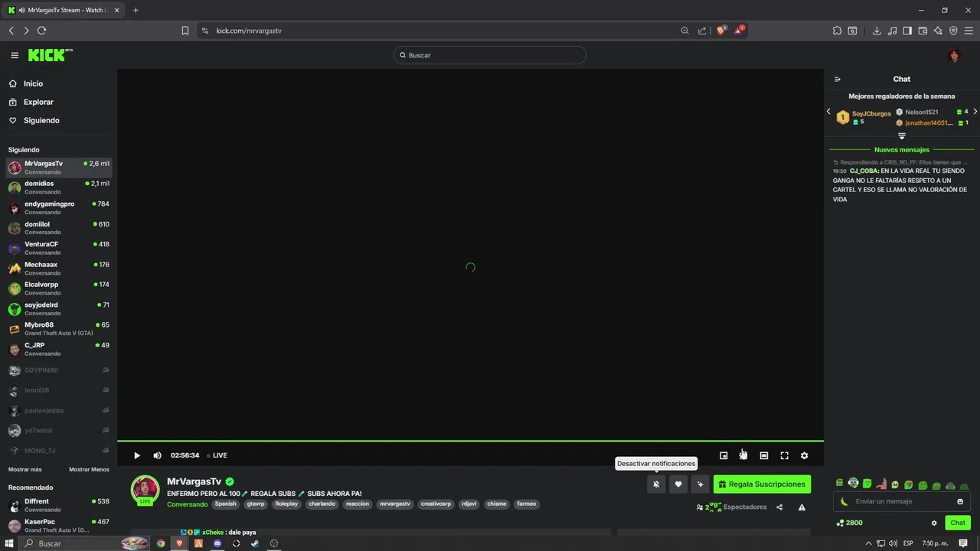Jump to LIVE in the player
This screenshot has height=551, width=980.
click(x=217, y=455)
